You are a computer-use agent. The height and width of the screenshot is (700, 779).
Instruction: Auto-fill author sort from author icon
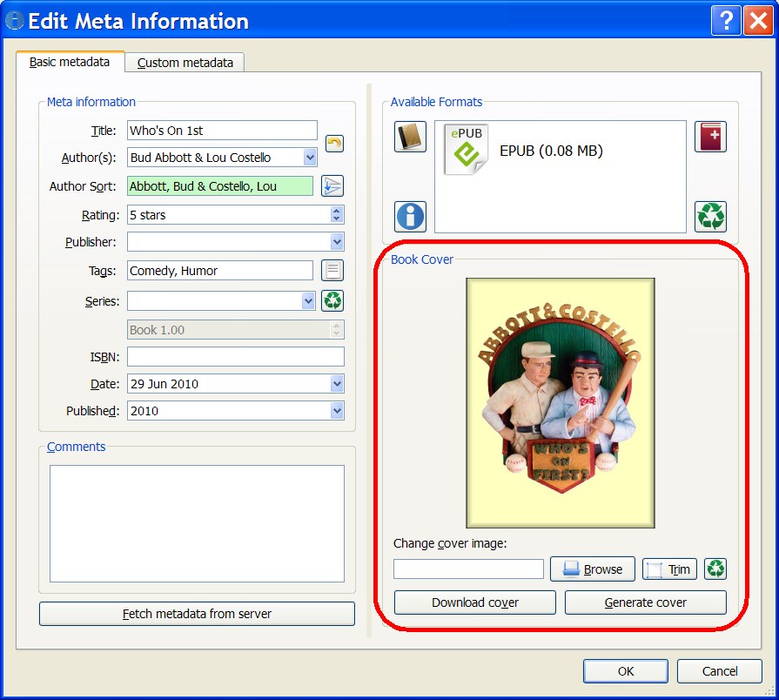(332, 186)
